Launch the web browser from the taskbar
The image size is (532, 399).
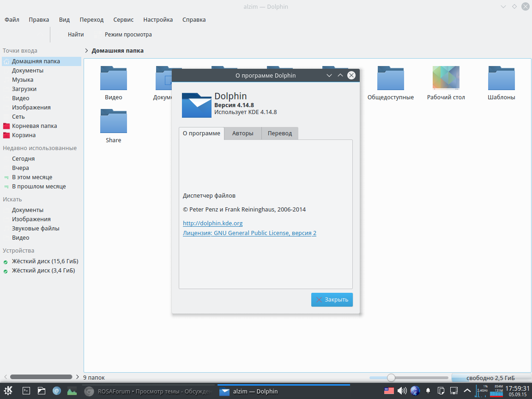point(57,391)
